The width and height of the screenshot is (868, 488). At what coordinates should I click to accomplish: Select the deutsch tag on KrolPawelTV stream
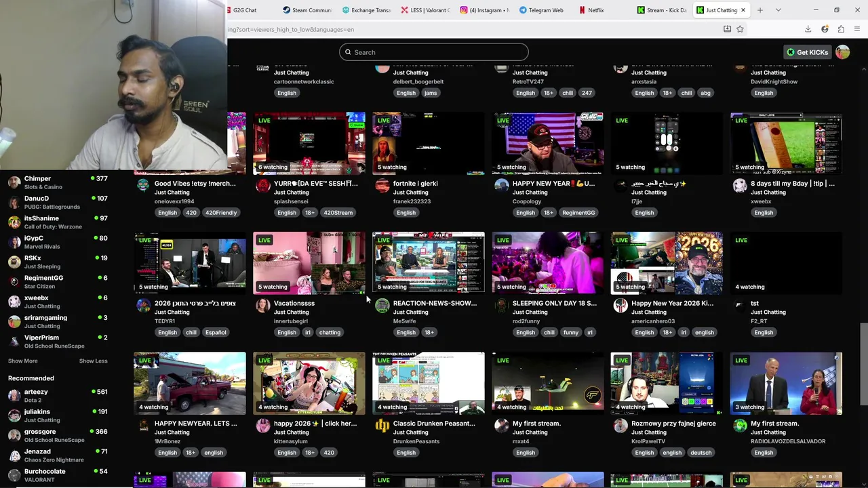[x=701, y=453]
